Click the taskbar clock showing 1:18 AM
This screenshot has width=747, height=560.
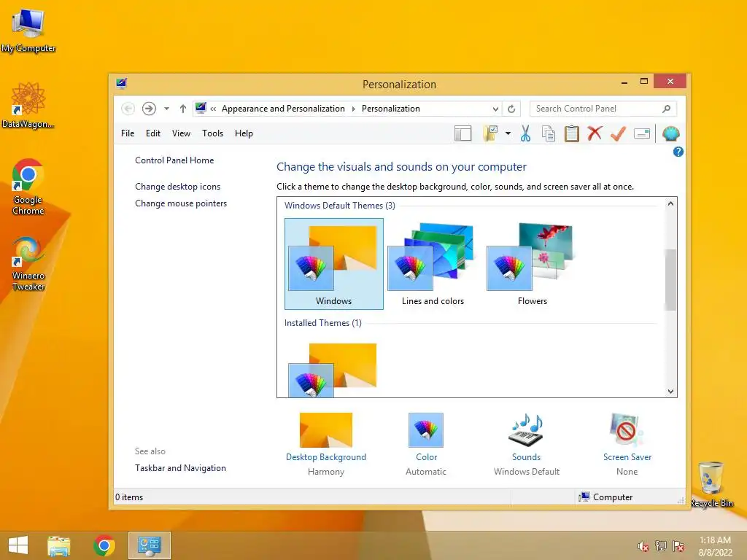pos(715,546)
